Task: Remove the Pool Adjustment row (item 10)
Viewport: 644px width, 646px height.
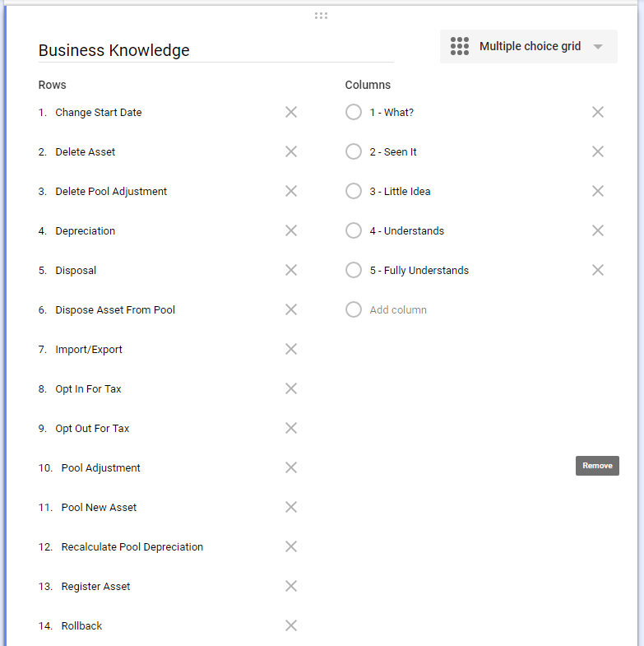Action: 291,467
